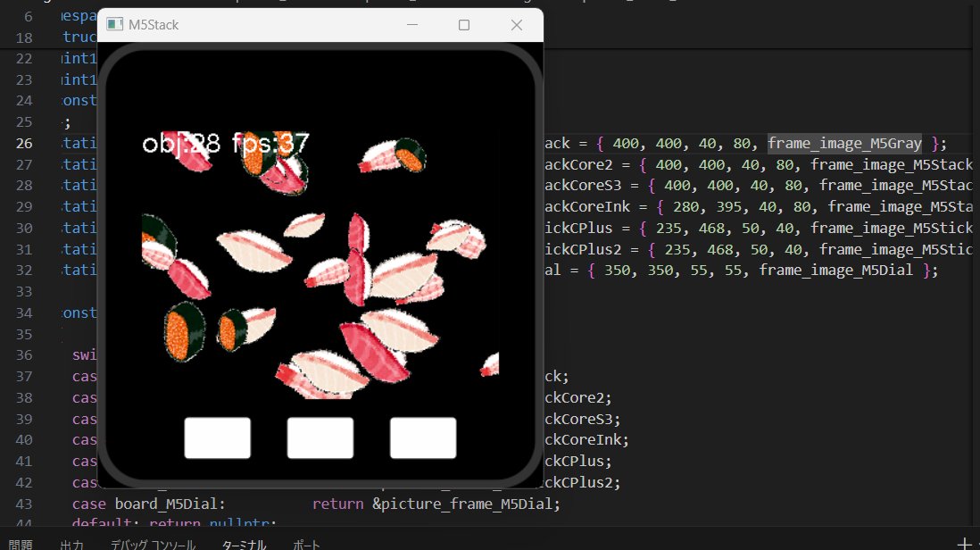Switch to ポート tab

point(306,545)
